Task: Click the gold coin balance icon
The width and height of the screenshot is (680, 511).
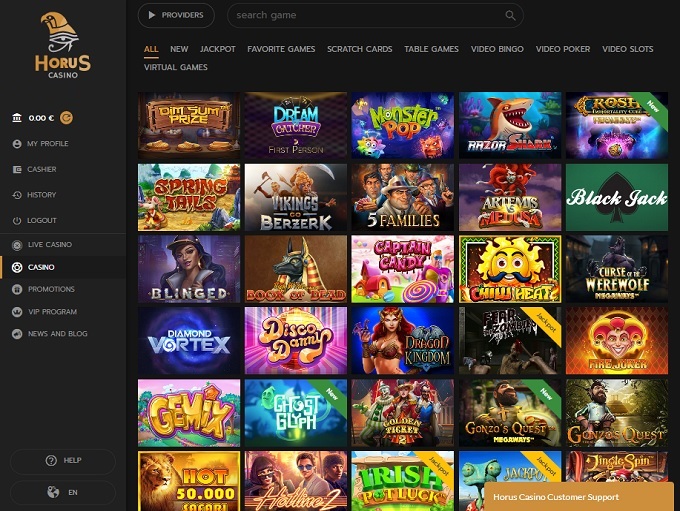Action: 66,117
